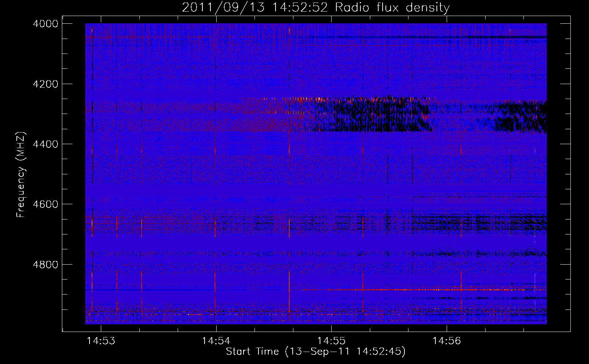Select the 4800 frequency axis label
Image resolution: width=589 pixels, height=364 pixels.
tap(45, 264)
